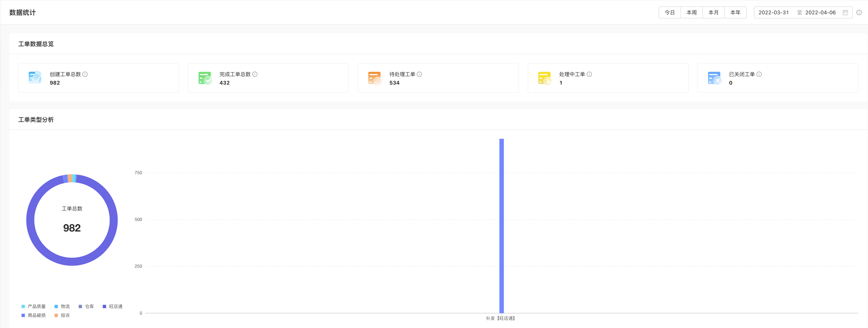Click the green 完成工单总数 card icon
This screenshot has width=868, height=328.
[x=205, y=78]
